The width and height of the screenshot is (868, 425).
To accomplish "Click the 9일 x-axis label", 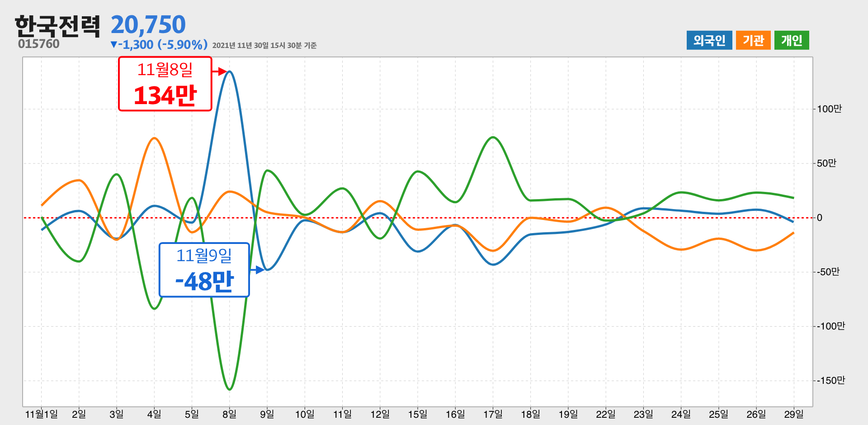I will (267, 414).
